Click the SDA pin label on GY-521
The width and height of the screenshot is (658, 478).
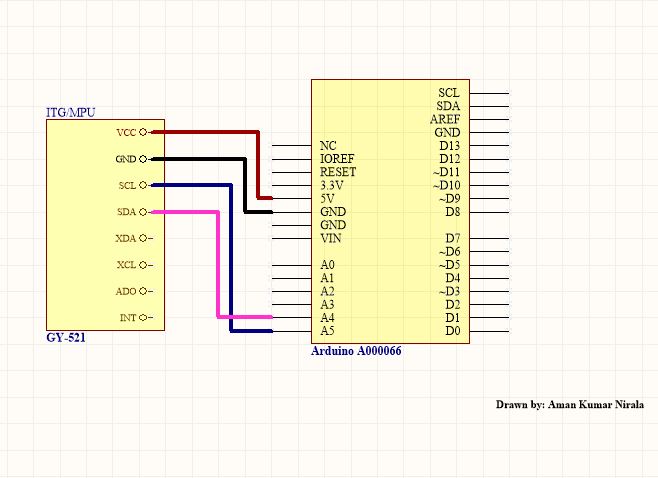click(127, 212)
